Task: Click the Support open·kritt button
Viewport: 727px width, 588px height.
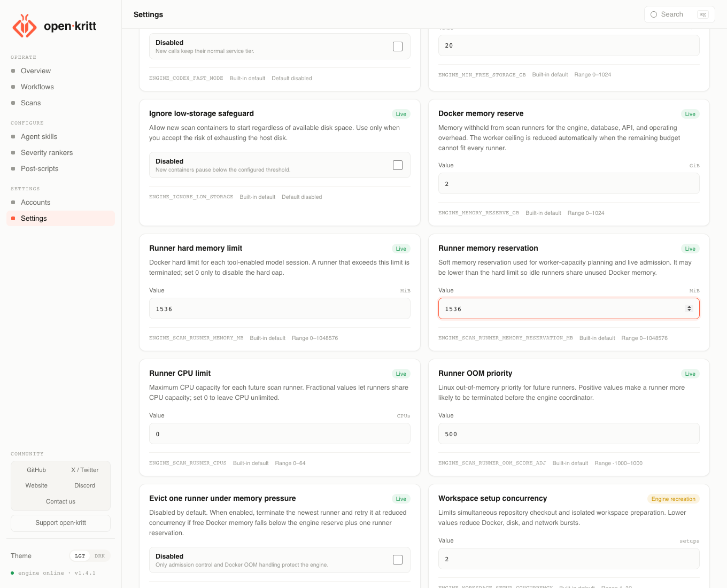Action: pyautogui.click(x=60, y=523)
